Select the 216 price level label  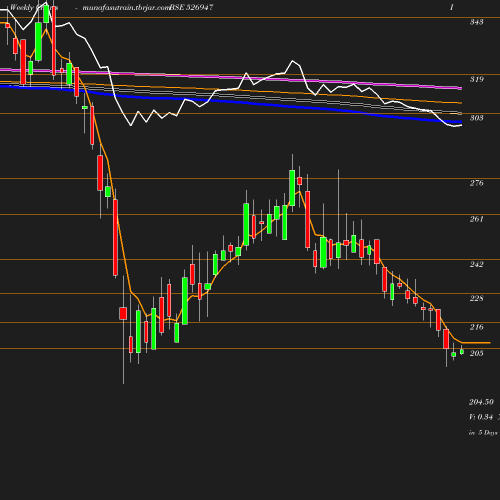click(476, 327)
